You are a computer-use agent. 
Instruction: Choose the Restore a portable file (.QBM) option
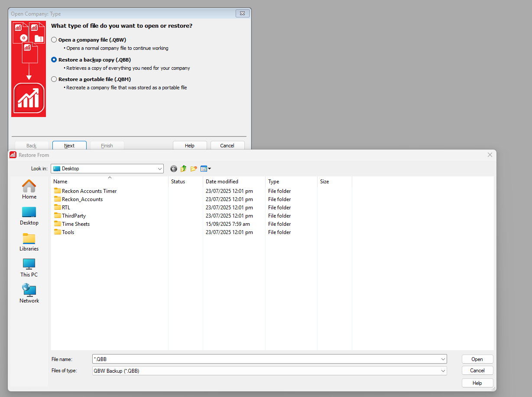pos(54,79)
